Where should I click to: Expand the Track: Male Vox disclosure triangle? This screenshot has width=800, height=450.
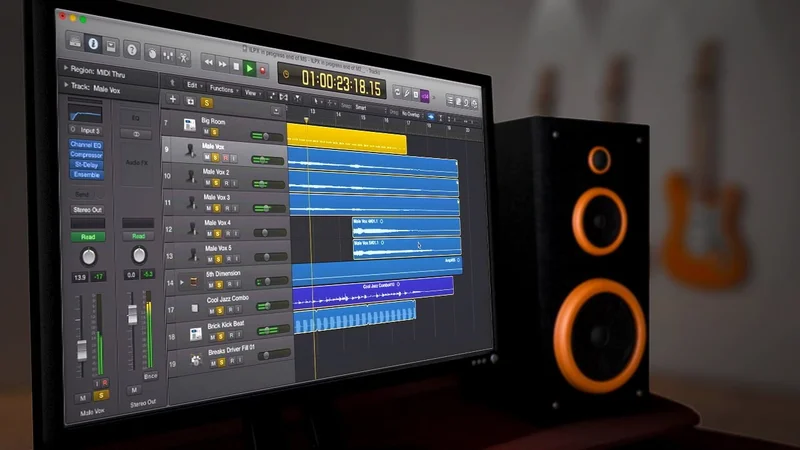click(x=66, y=86)
